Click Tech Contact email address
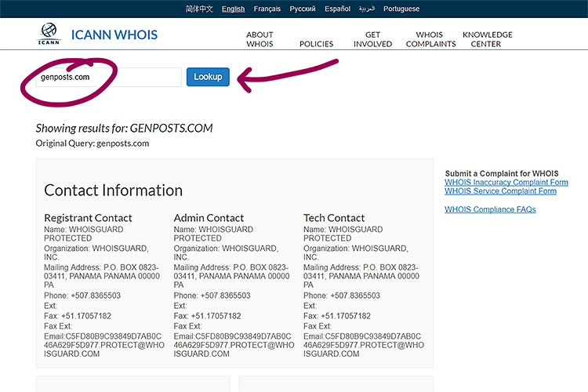The width and height of the screenshot is (588, 392). point(364,345)
